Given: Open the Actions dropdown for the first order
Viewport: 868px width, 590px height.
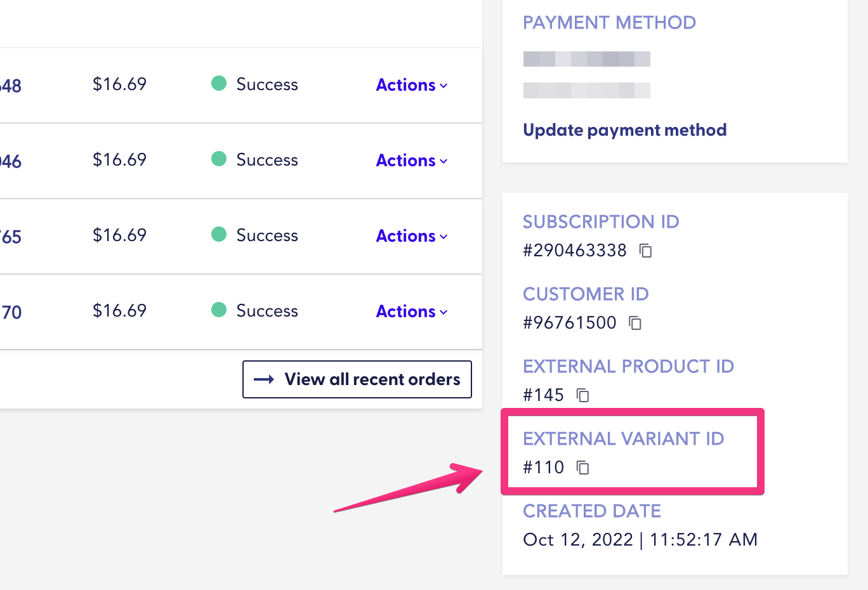Looking at the screenshot, I should point(411,84).
